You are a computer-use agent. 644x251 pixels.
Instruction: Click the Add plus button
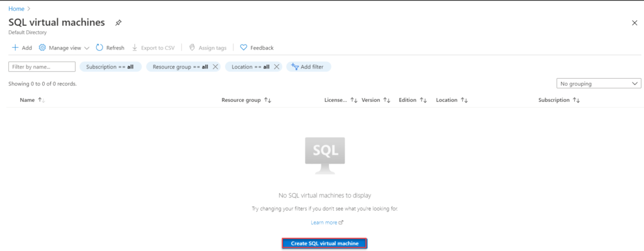tap(22, 48)
